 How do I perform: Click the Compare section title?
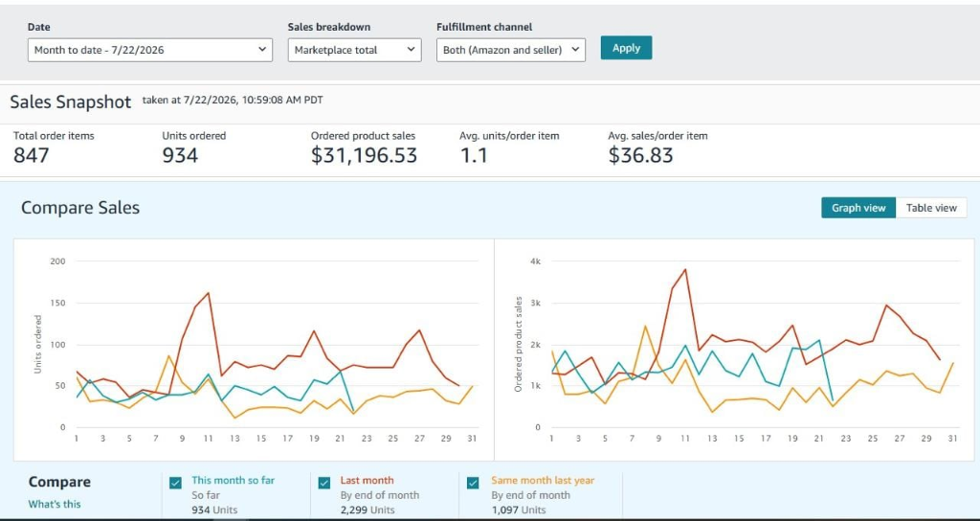click(59, 482)
